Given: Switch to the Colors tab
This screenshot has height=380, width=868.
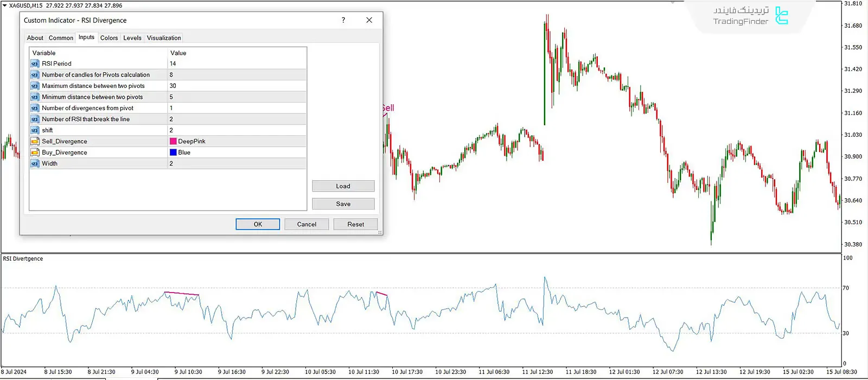Looking at the screenshot, I should point(109,38).
